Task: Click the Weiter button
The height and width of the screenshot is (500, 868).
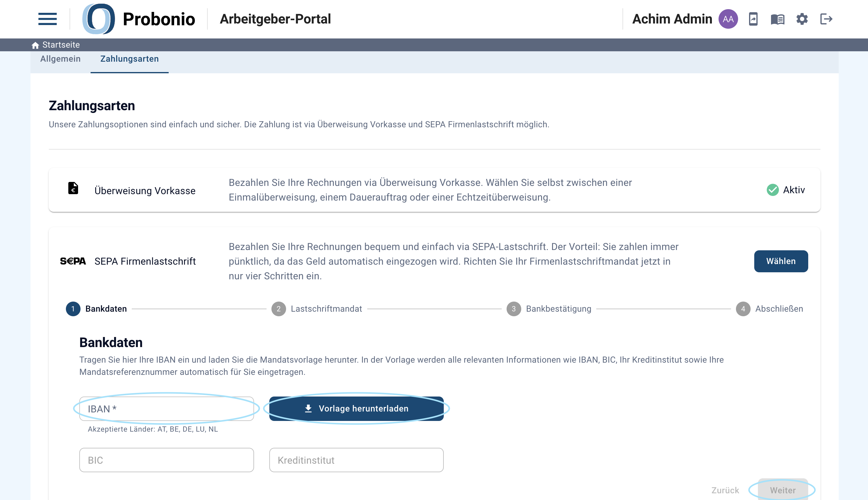Action: pos(783,490)
